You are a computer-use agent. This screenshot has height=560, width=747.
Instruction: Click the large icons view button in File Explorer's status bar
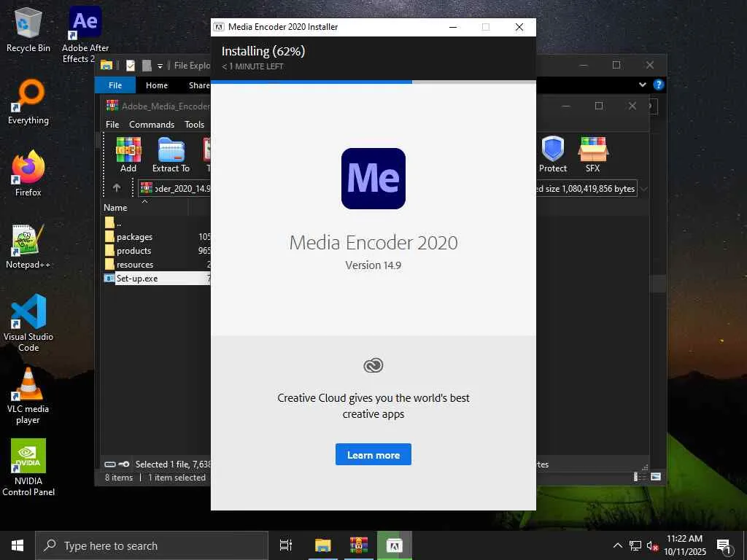(x=656, y=477)
